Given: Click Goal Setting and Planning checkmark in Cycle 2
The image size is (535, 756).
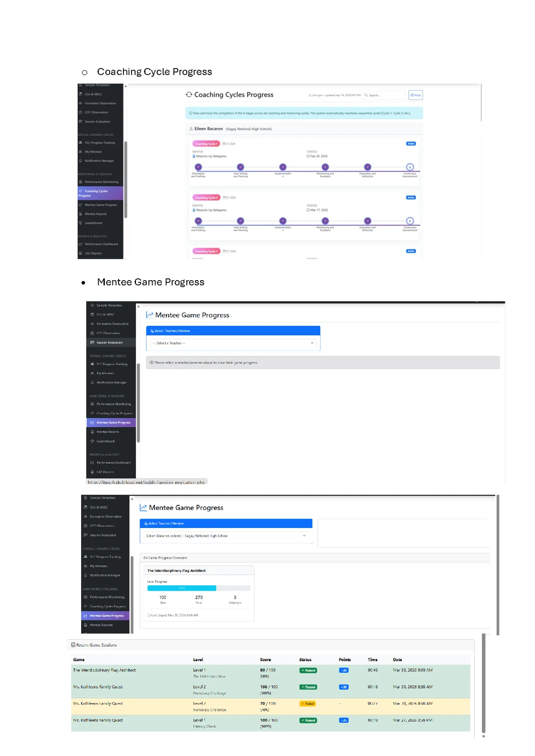Looking at the screenshot, I should click(x=240, y=221).
